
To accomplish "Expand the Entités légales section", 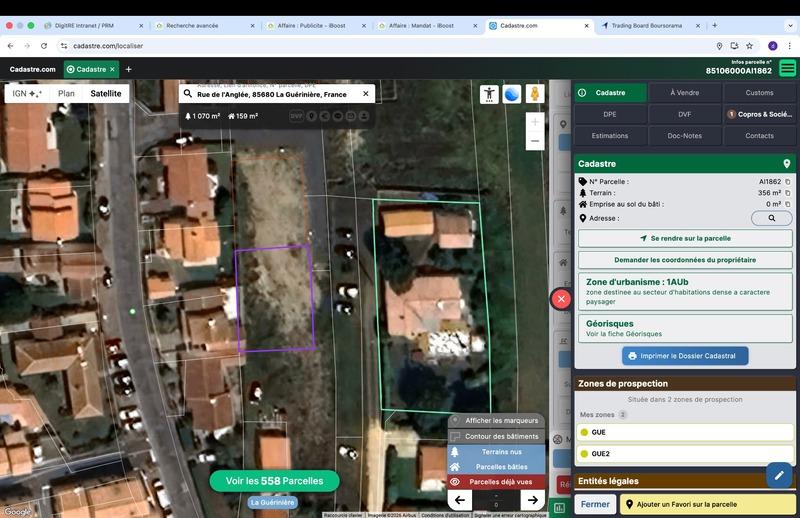I will [685, 482].
